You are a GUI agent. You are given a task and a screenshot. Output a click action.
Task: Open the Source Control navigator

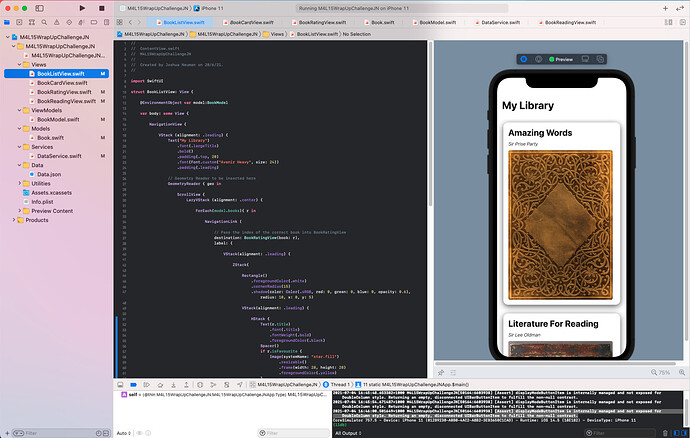click(19, 22)
